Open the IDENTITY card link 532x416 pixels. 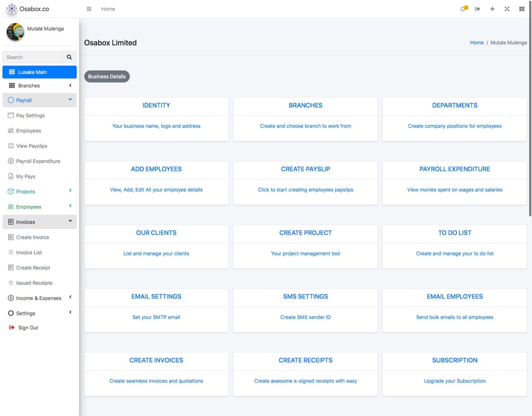coord(156,105)
